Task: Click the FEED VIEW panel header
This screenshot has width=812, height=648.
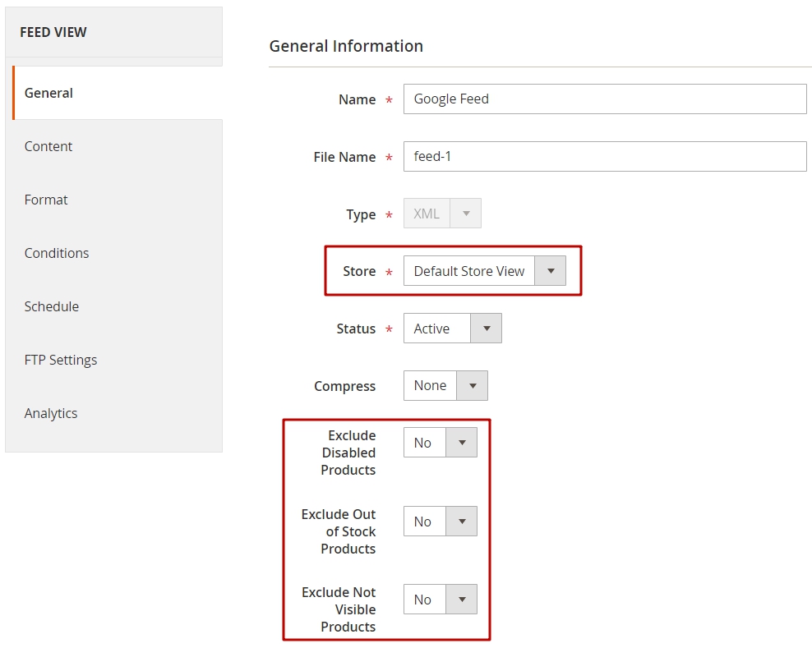Action: click(114, 32)
